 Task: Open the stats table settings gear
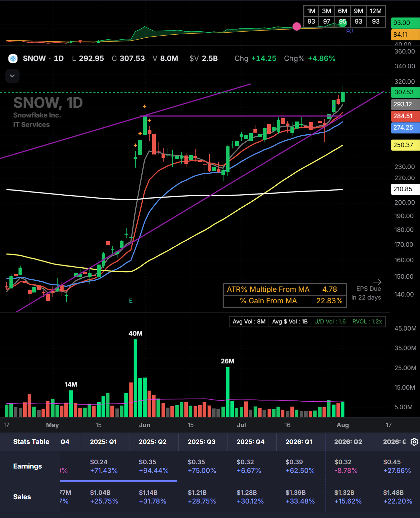click(x=414, y=442)
